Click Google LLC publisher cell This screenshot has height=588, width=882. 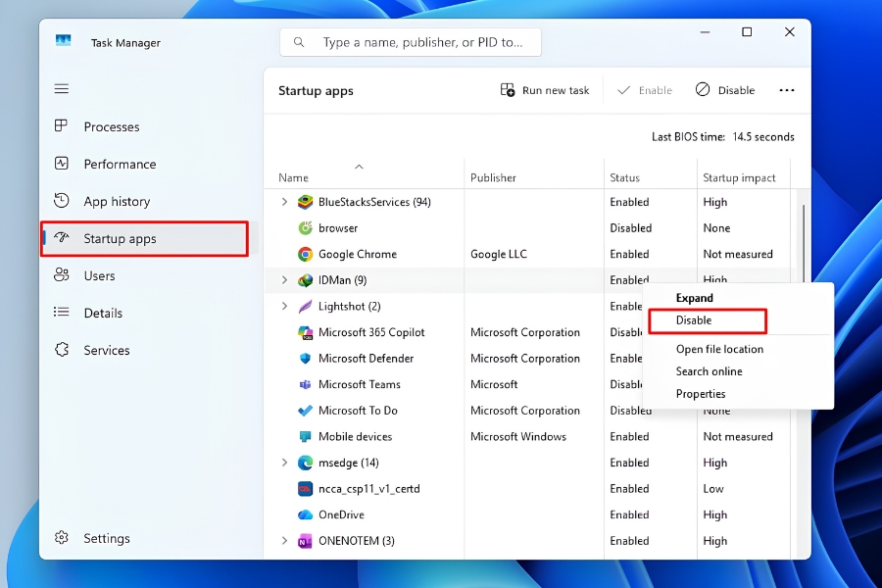point(499,255)
